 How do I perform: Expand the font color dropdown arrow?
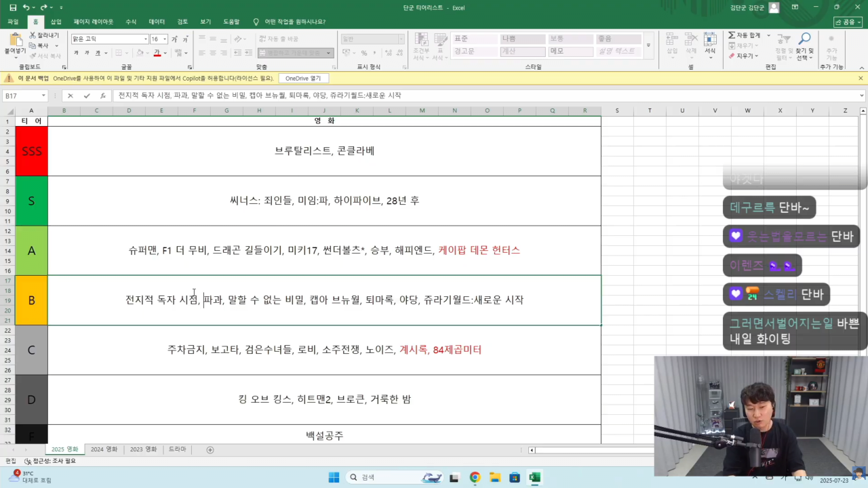coord(165,53)
